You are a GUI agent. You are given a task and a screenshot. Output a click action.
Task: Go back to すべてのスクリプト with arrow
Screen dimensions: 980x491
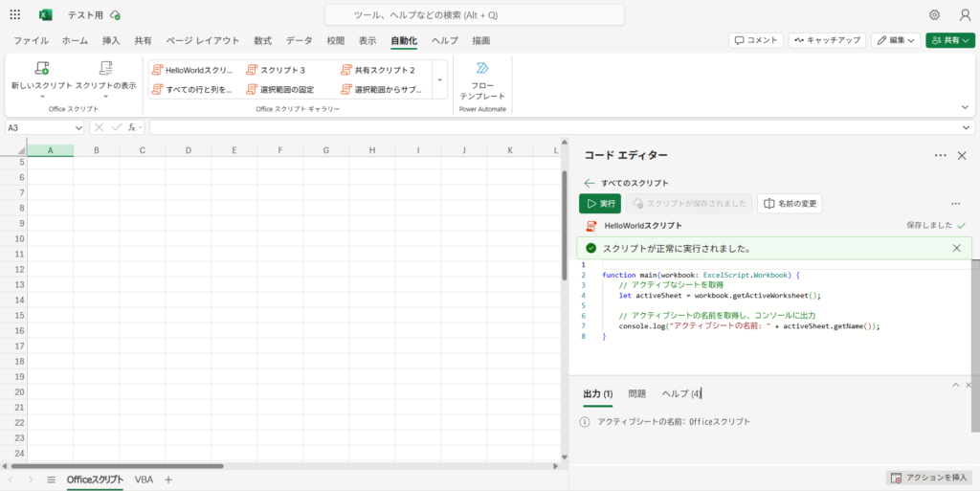pyautogui.click(x=589, y=183)
